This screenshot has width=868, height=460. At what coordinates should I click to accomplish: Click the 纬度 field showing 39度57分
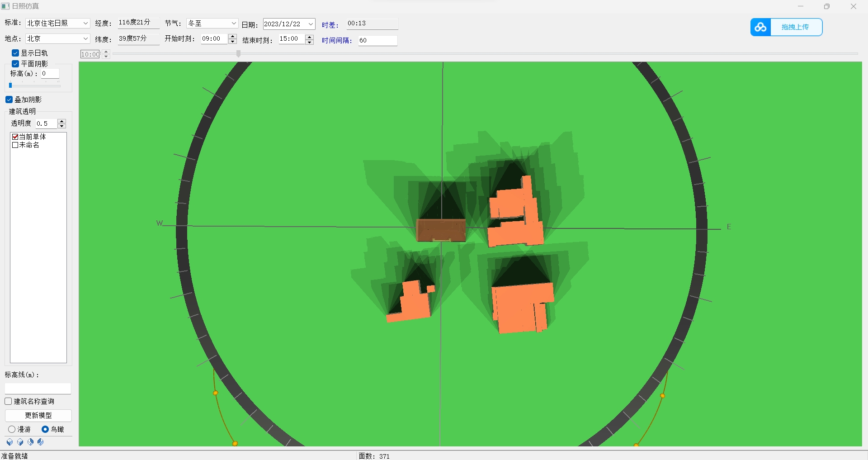coord(138,39)
